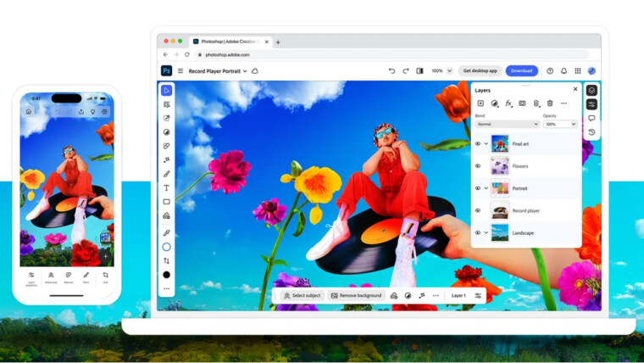
Task: Click Remove background in the contextual bar
Action: tap(356, 295)
